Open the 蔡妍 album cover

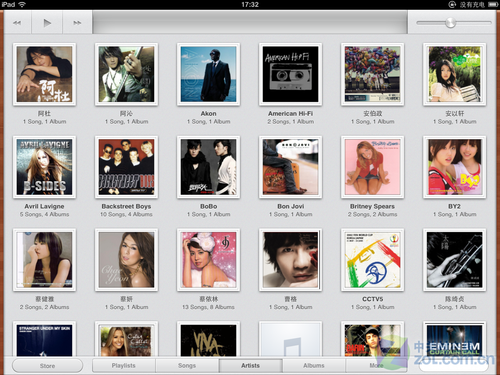coord(126,260)
